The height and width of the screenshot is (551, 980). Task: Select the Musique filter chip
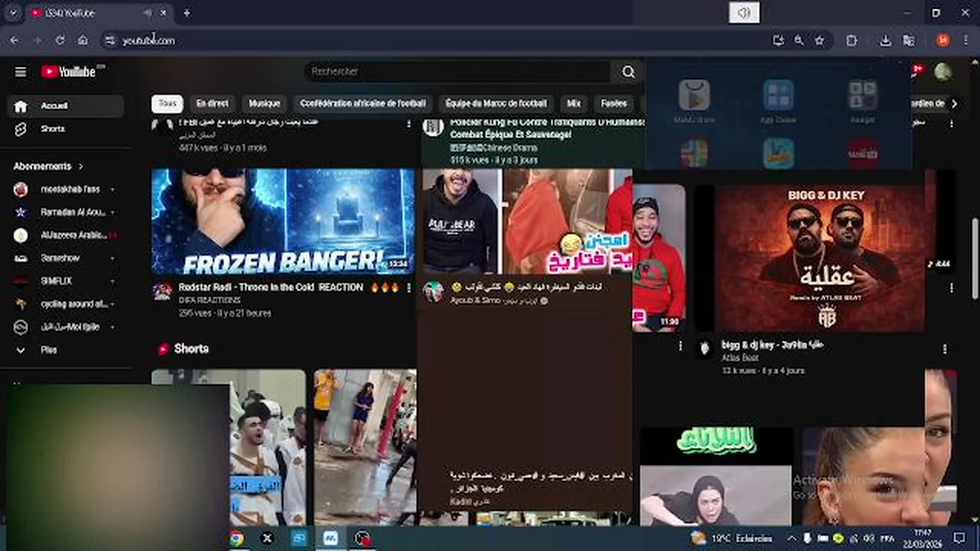coord(264,103)
